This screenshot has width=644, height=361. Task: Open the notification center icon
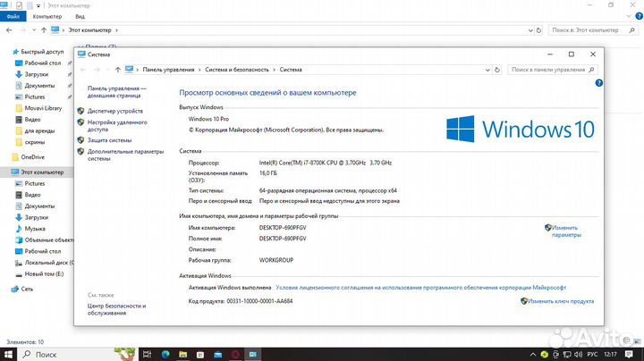[629, 355]
